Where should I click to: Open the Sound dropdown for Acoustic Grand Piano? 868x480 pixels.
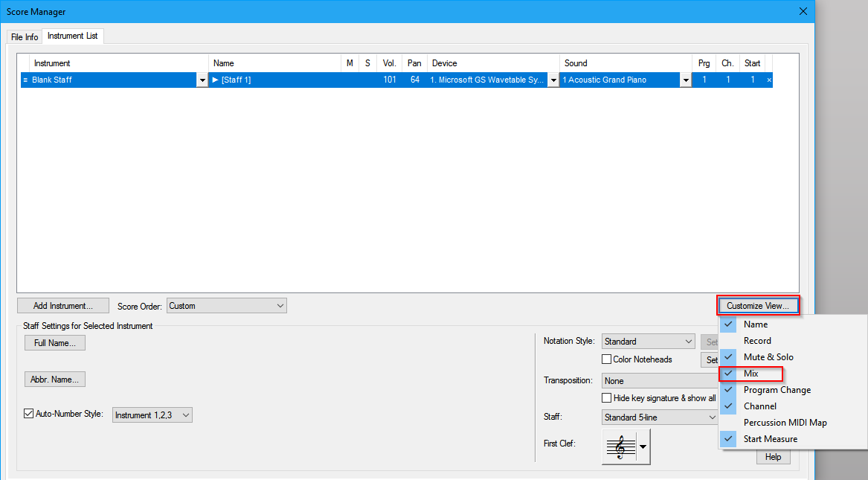[x=685, y=80]
